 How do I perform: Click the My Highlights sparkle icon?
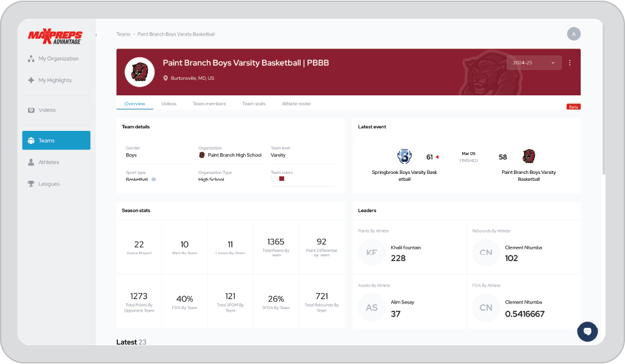31,80
